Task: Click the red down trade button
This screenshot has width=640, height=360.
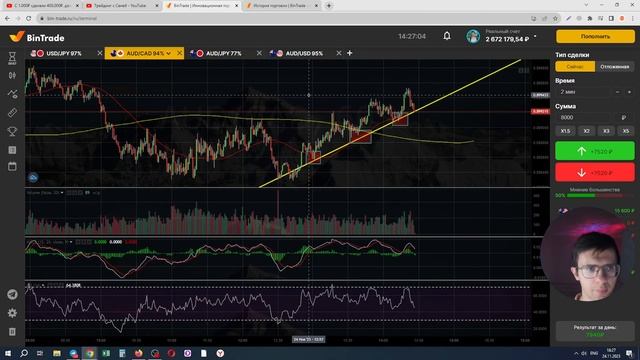Action: (x=595, y=173)
